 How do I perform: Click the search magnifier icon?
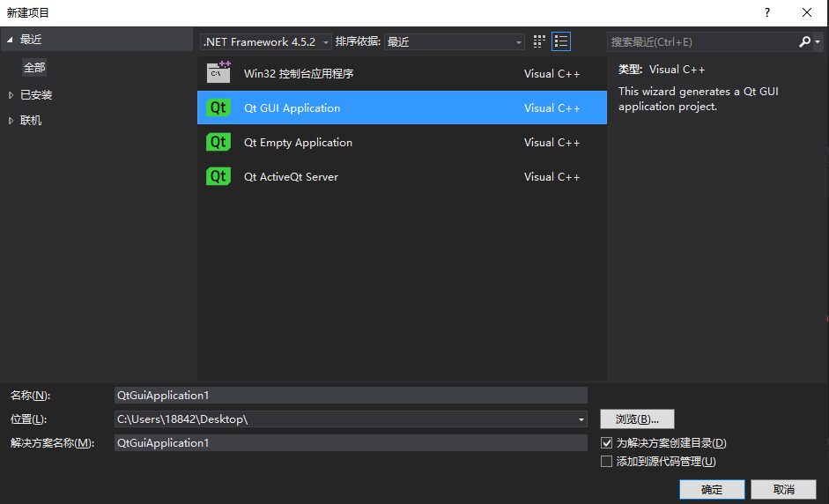point(804,41)
